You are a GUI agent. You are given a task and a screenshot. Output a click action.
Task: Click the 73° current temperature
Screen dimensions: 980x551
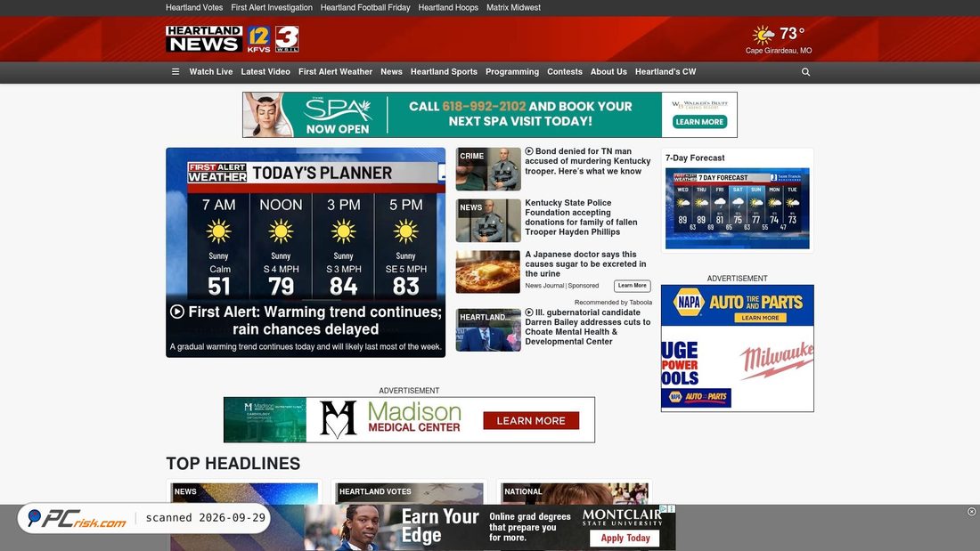coord(792,33)
